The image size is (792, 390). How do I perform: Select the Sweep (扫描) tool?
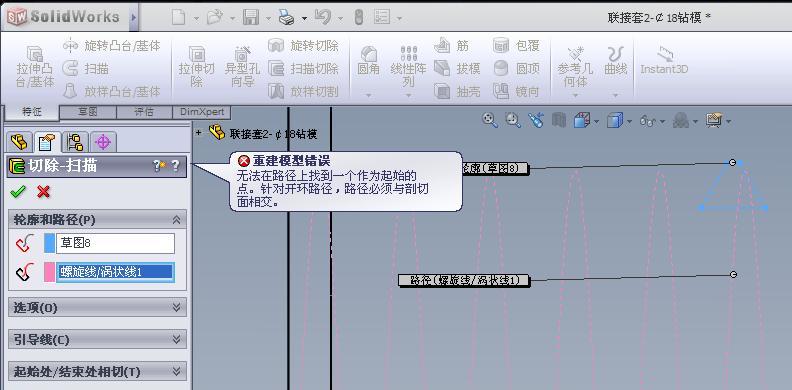(x=86, y=69)
